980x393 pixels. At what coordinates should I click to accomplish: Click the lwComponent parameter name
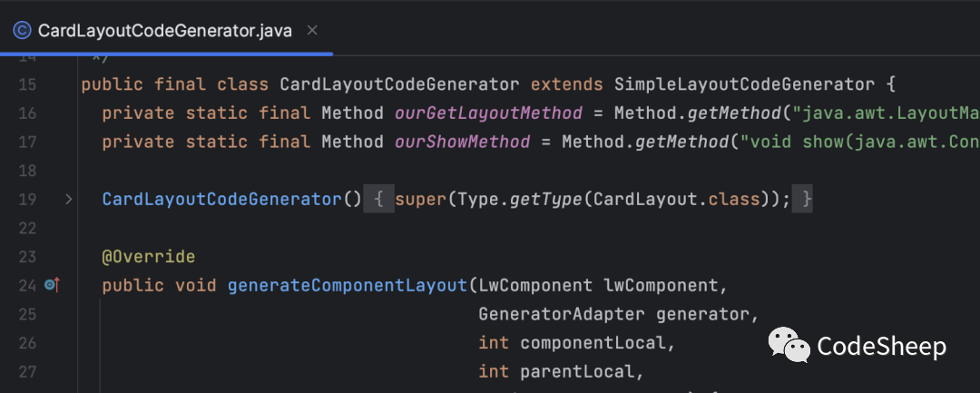tap(661, 286)
